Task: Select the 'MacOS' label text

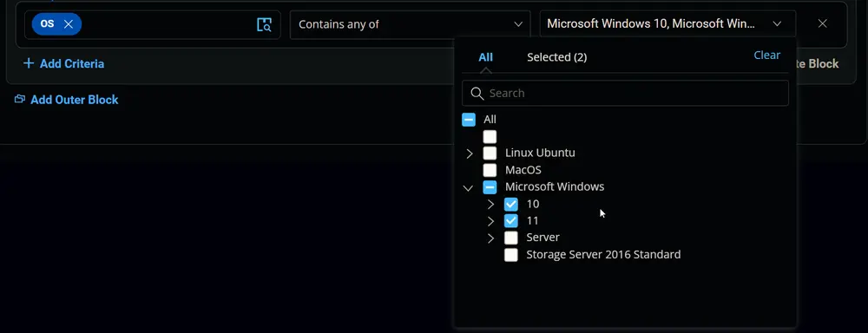Action: coord(523,170)
